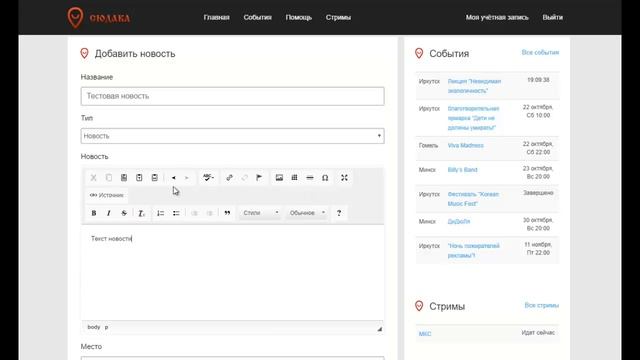Click the Decrease Indent icon

pyautogui.click(x=195, y=213)
